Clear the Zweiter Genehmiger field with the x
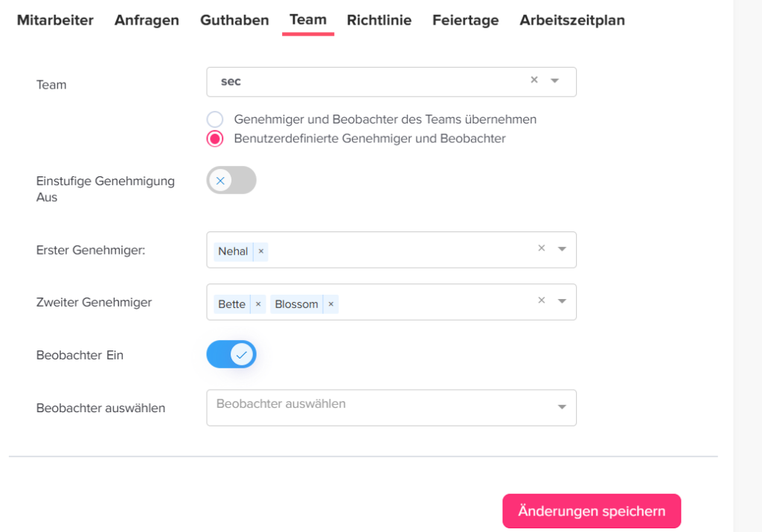 click(541, 299)
